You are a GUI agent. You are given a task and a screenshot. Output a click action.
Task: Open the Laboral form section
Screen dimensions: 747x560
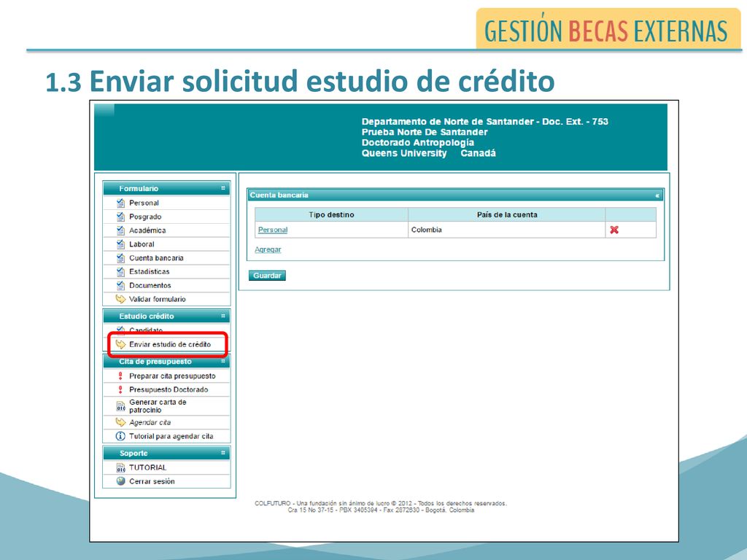point(142,244)
